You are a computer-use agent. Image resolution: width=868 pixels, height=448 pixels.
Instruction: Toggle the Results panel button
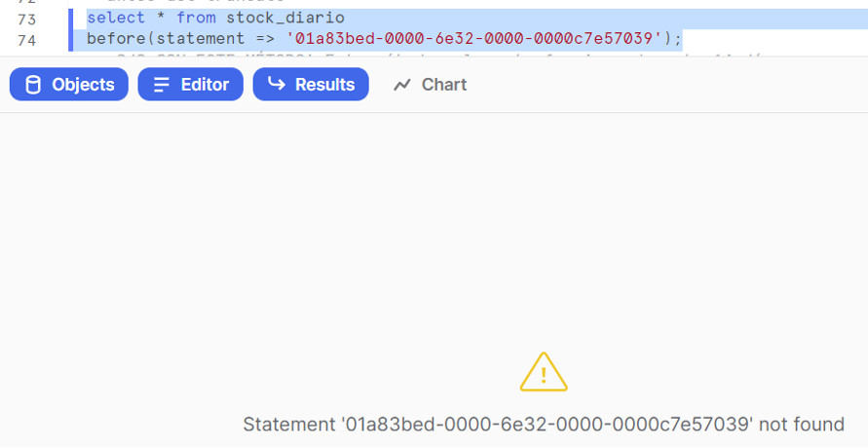click(311, 84)
